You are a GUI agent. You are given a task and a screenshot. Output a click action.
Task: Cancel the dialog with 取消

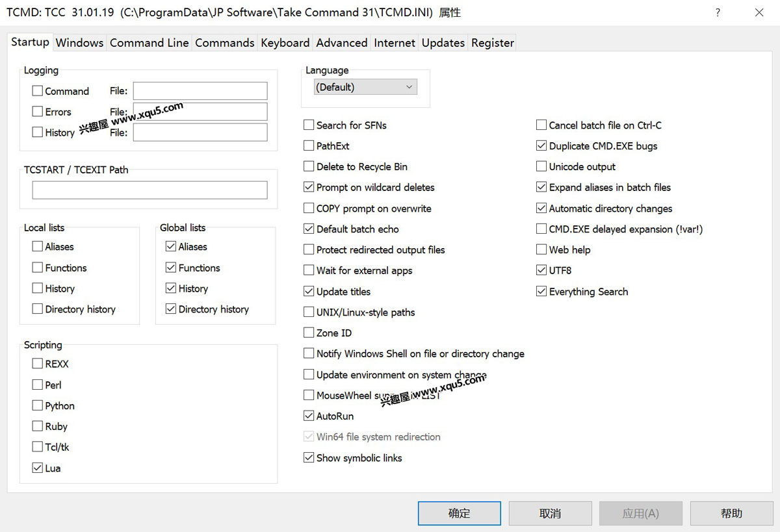[x=550, y=513]
